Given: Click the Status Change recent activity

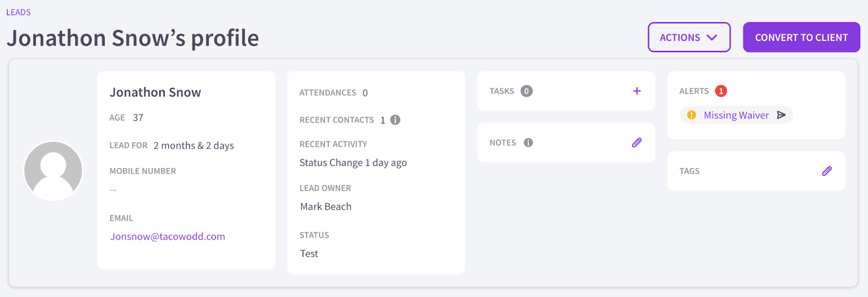Looking at the screenshot, I should 353,163.
